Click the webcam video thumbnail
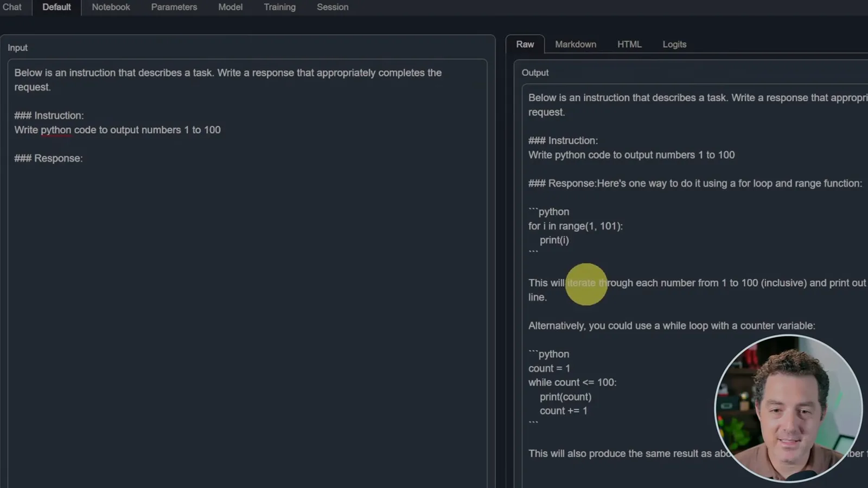Viewport: 868px width, 488px height. coord(788,408)
